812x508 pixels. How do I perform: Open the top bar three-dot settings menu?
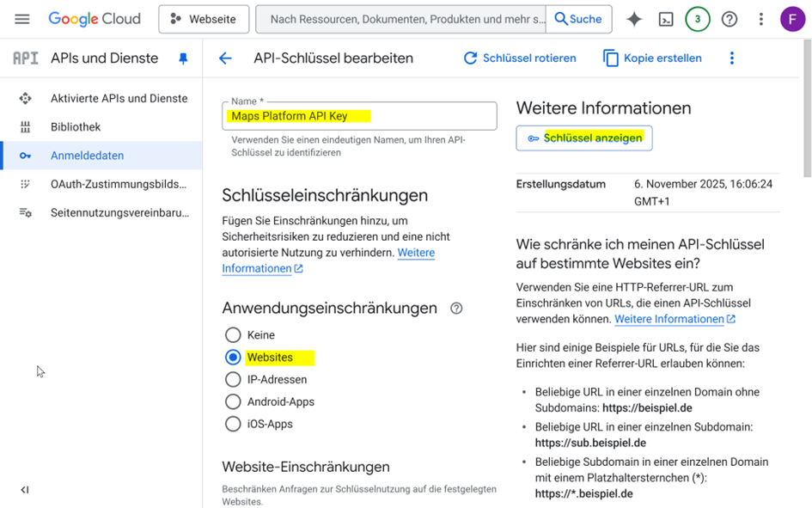point(760,19)
